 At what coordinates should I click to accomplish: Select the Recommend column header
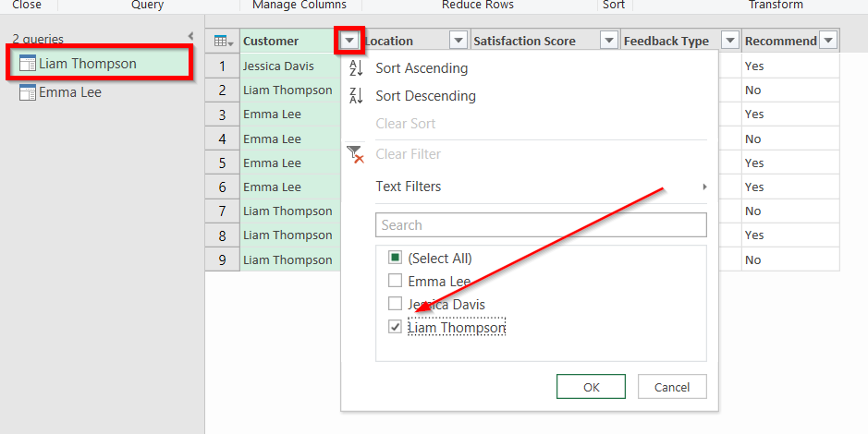point(780,41)
